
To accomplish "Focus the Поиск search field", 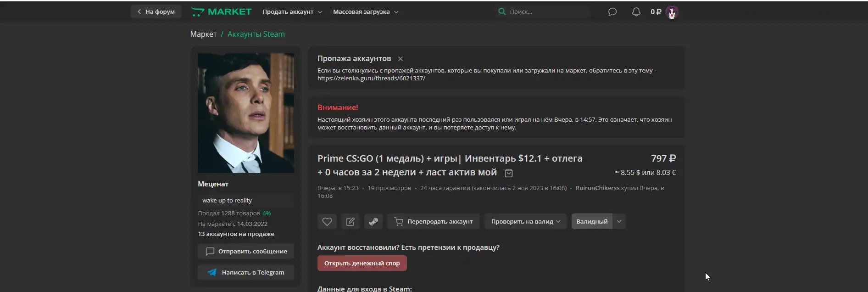I will [x=543, y=12].
